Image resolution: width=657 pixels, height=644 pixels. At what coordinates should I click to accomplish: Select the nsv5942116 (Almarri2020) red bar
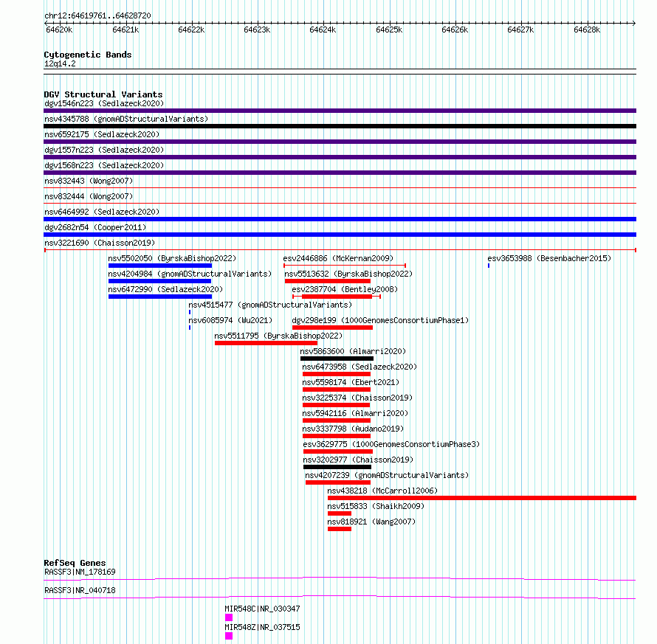337,420
